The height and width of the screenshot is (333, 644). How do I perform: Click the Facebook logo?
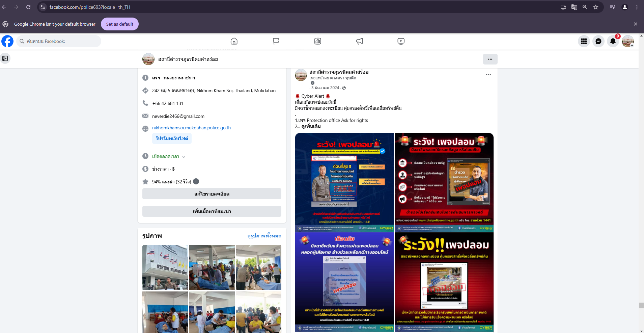click(7, 41)
